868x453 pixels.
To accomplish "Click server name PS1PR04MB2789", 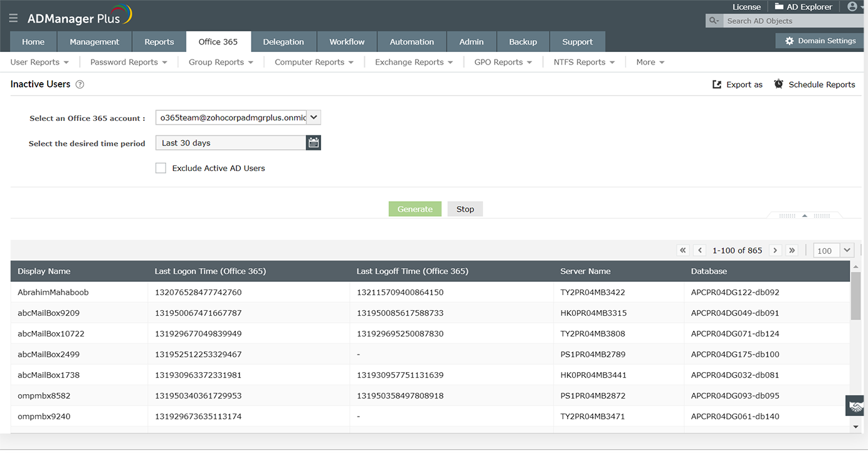I will (593, 354).
